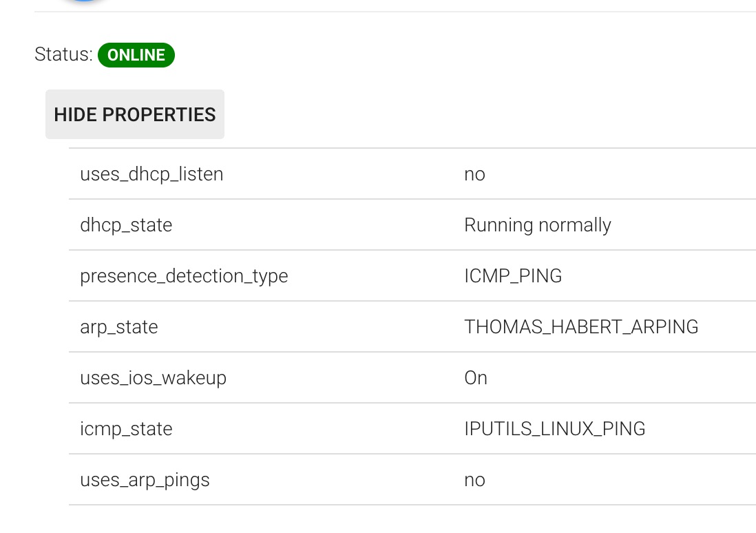Click the green ONLINE status badge
The height and width of the screenshot is (533, 756).
pyautogui.click(x=136, y=55)
